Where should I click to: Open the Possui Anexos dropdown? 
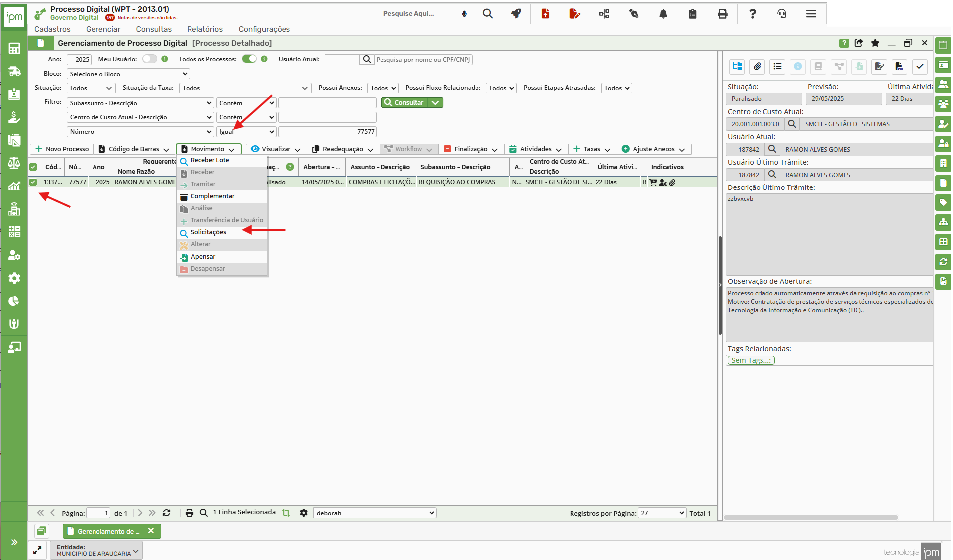(x=383, y=88)
